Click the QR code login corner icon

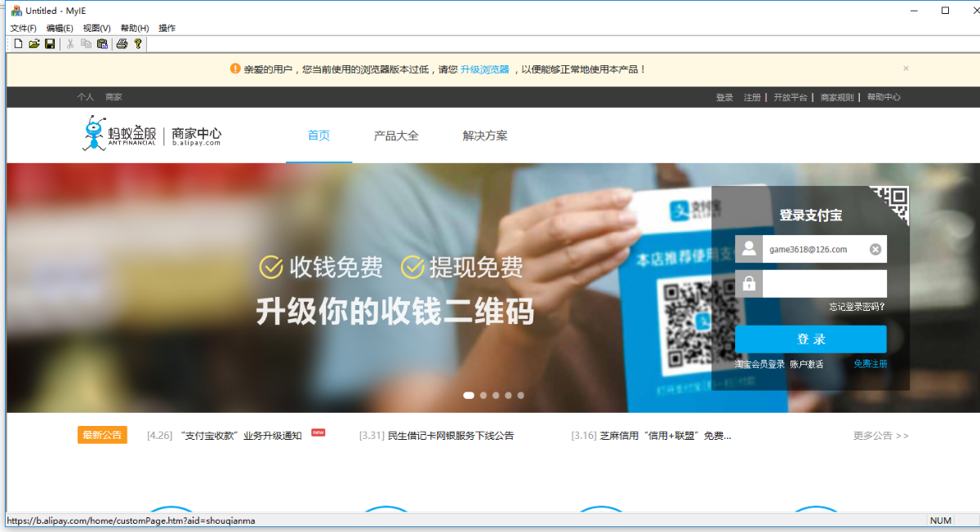889,206
